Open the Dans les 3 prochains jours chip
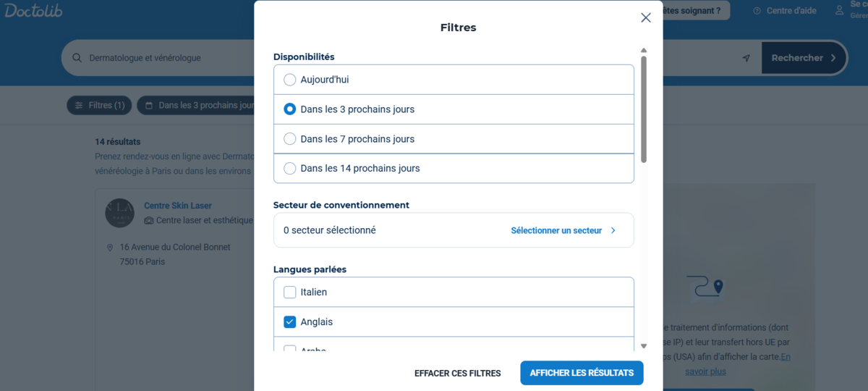Image resolution: width=868 pixels, height=391 pixels. tap(196, 106)
